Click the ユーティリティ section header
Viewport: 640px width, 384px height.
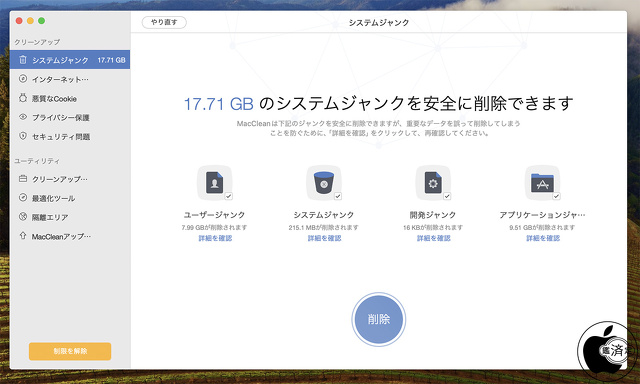coord(37,161)
